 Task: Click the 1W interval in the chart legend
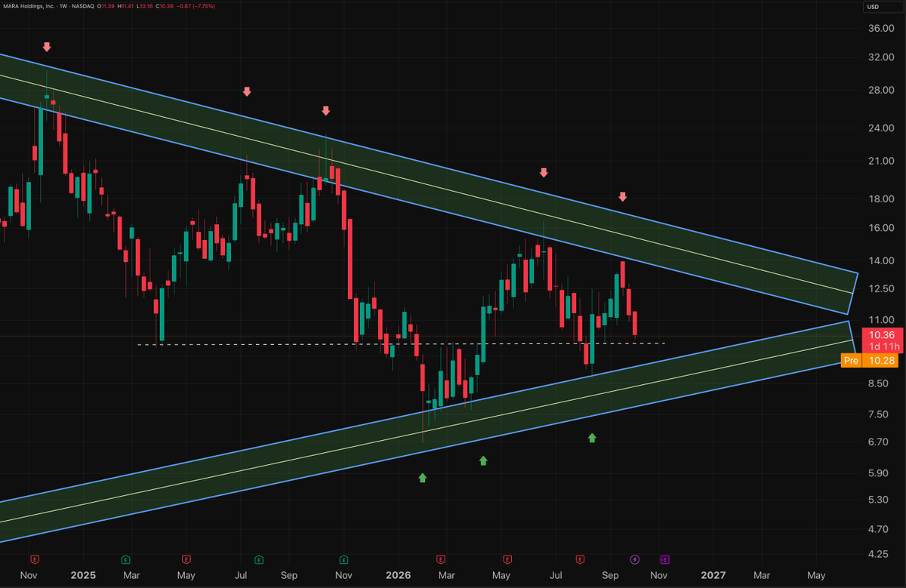tap(65, 6)
